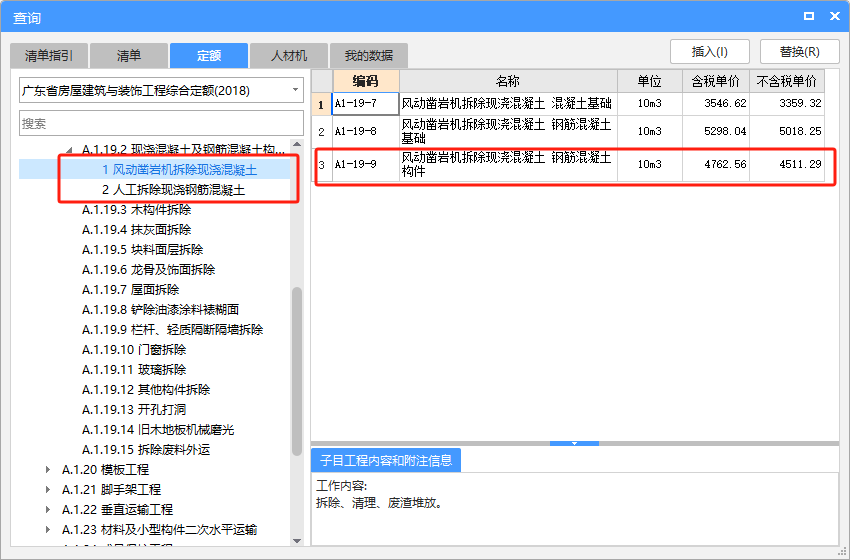Click name cell ending in 钢筋混凝土构件
The image size is (850, 560).
[508, 164]
